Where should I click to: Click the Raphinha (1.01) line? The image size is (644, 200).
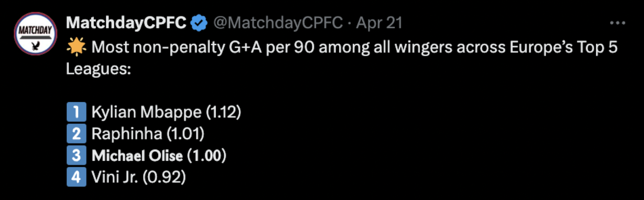pyautogui.click(x=147, y=134)
